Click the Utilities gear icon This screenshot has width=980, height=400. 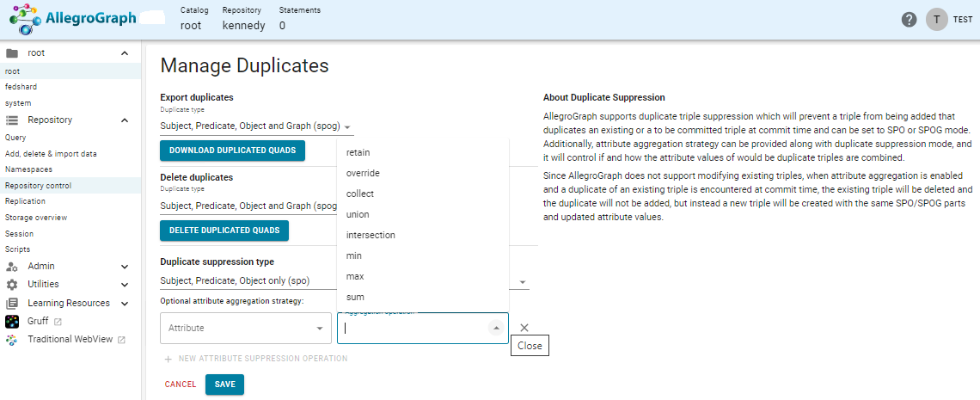point(12,285)
